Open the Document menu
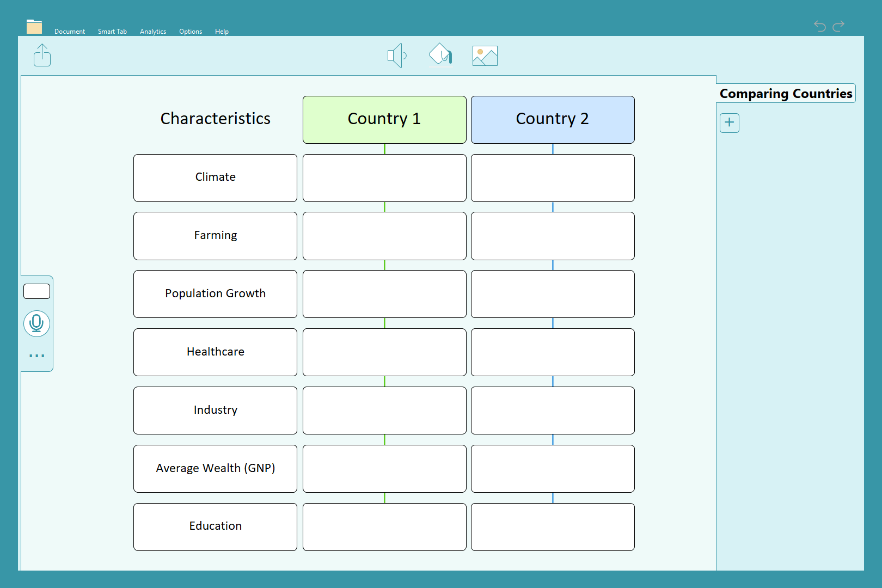Image resolution: width=882 pixels, height=588 pixels. 70,32
